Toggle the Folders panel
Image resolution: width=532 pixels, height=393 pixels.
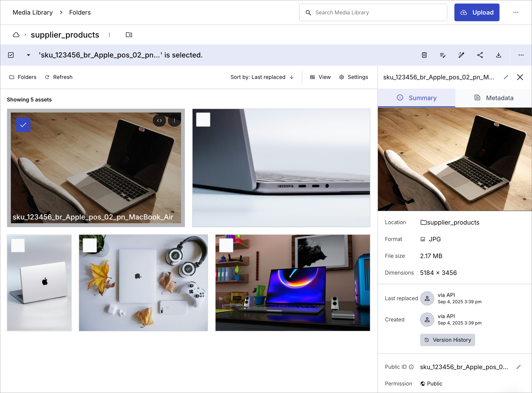(x=23, y=77)
